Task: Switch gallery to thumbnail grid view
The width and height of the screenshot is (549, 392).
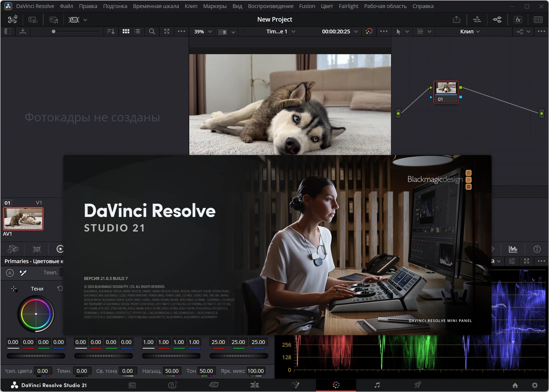Action: click(126, 32)
